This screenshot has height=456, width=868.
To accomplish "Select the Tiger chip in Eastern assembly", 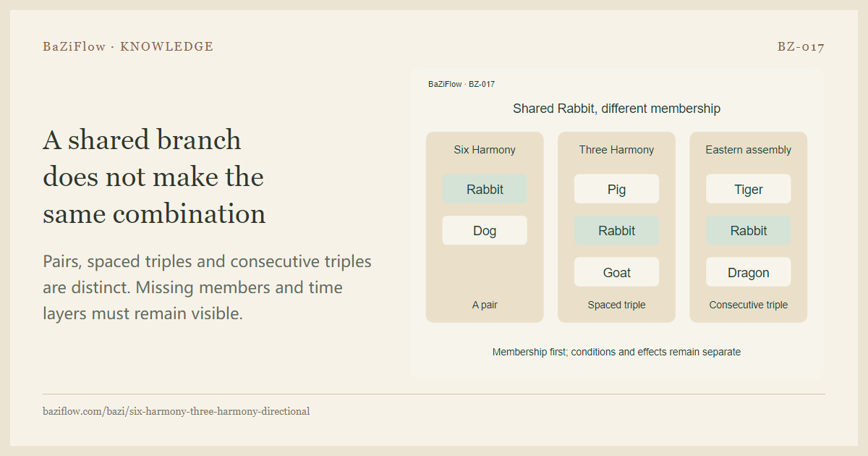I will 748,189.
